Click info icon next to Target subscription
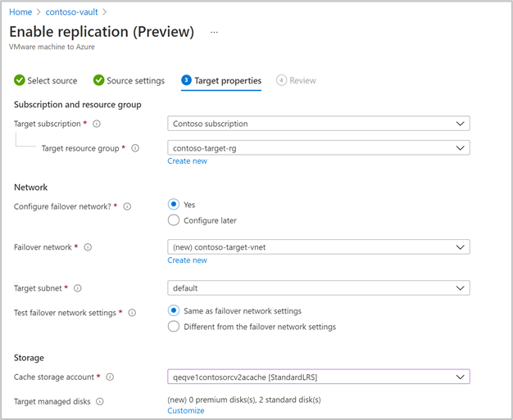Screen dimensions: 513x420 (x=97, y=124)
